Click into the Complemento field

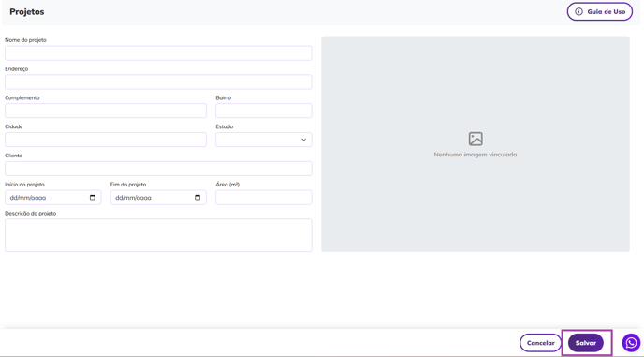[x=106, y=111]
